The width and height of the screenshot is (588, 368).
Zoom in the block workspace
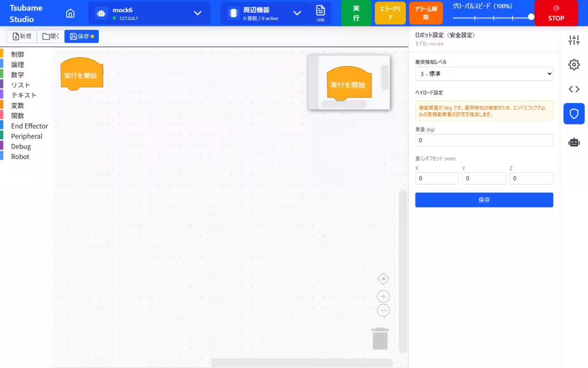[384, 296]
